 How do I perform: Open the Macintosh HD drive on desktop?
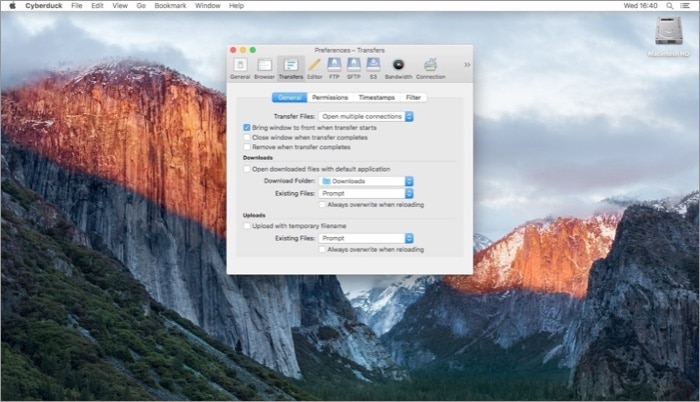[669, 34]
